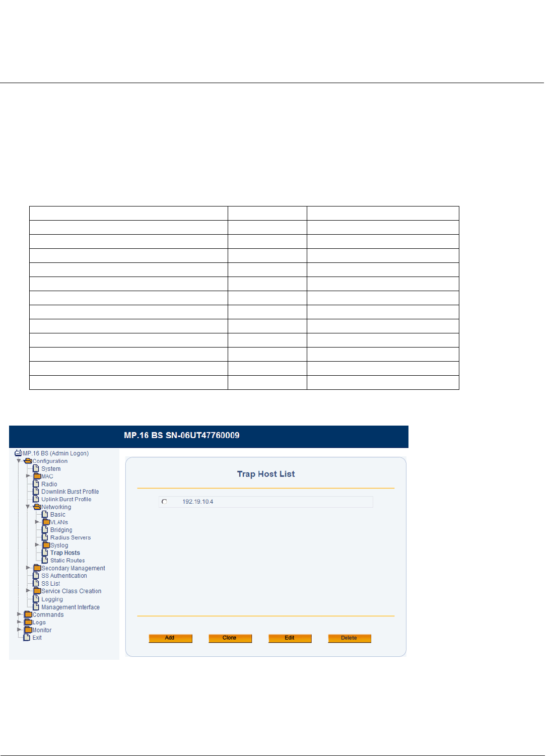This screenshot has width=549, height=756.
Task: Open the Radius Servers label
Action: pos(71,537)
